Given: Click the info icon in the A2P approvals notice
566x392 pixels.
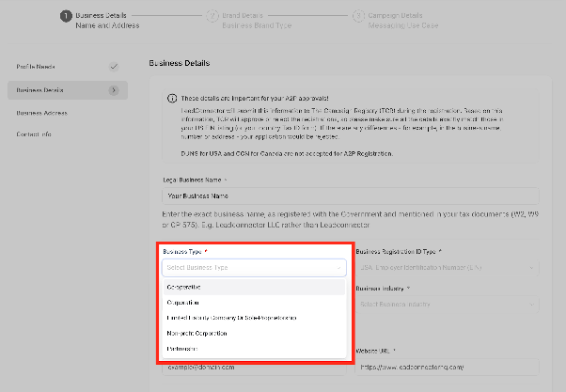Looking at the screenshot, I should click(172, 98).
